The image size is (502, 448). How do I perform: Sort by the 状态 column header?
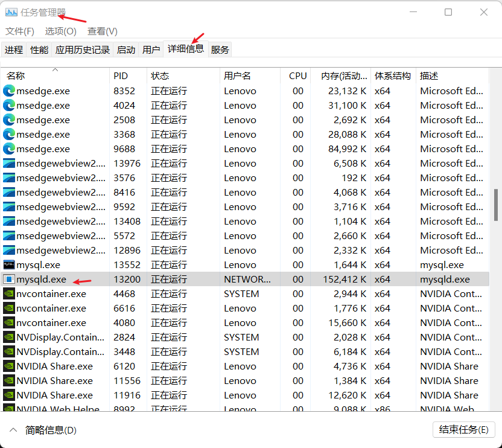pos(183,76)
